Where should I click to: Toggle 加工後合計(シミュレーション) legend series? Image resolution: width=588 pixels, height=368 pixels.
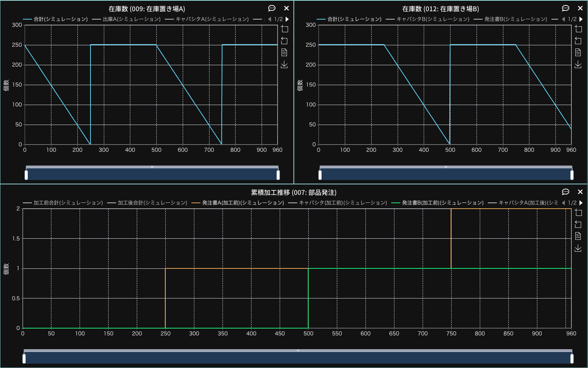[x=147, y=203]
